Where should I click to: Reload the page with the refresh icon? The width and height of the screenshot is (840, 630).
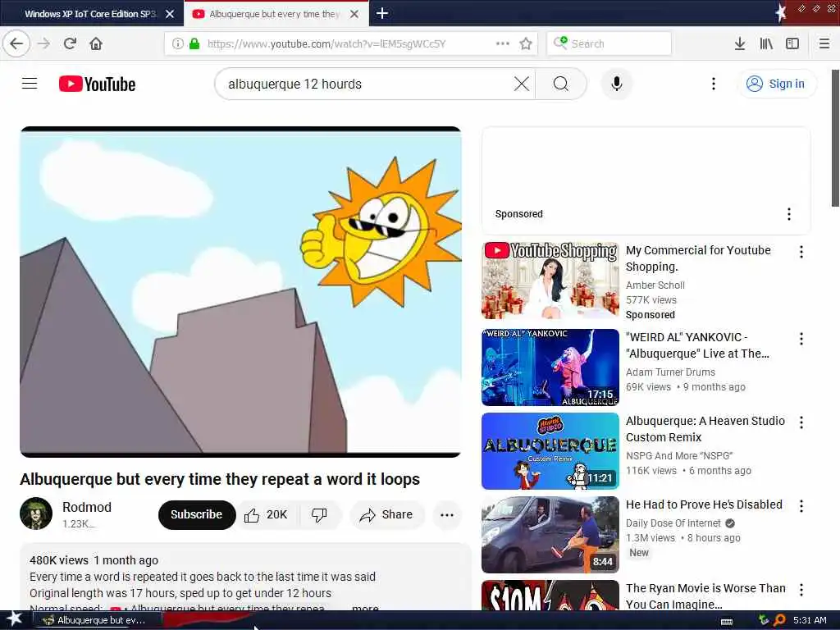click(71, 43)
